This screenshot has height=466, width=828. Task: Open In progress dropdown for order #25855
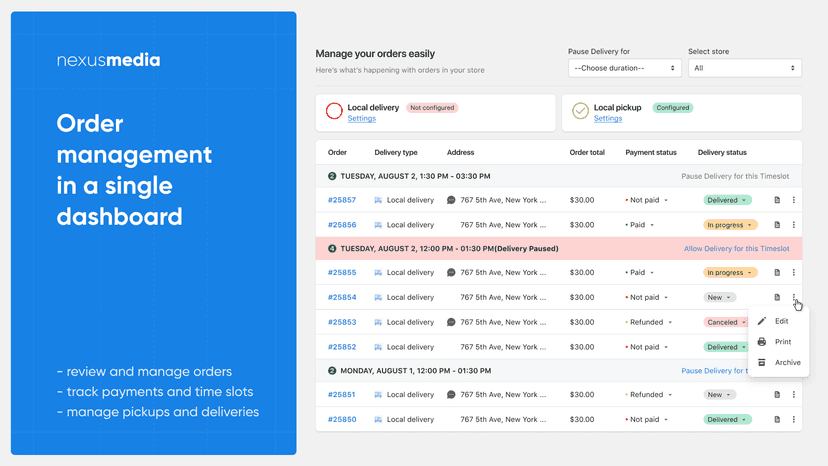(x=730, y=273)
